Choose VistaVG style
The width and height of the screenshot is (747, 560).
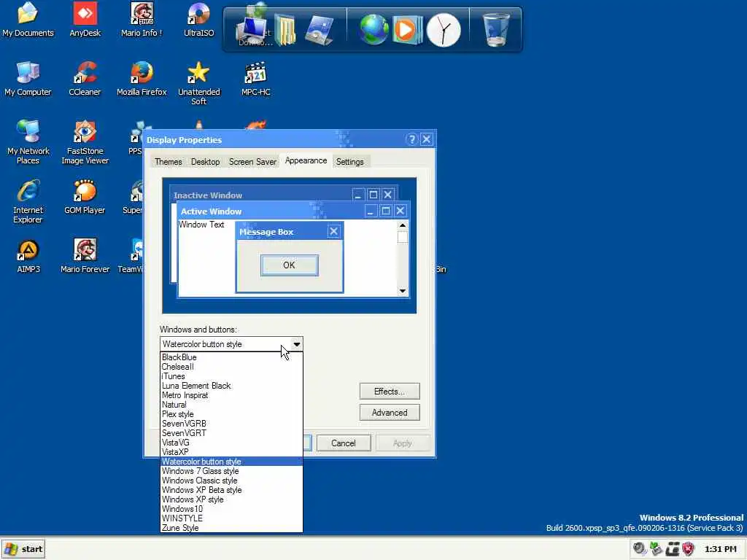(231, 443)
